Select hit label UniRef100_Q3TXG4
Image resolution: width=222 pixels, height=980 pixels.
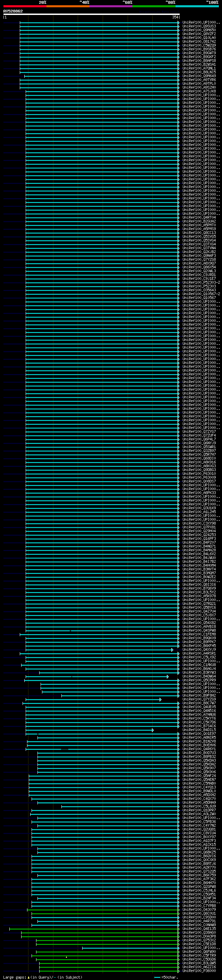pyautogui.click(x=199, y=244)
